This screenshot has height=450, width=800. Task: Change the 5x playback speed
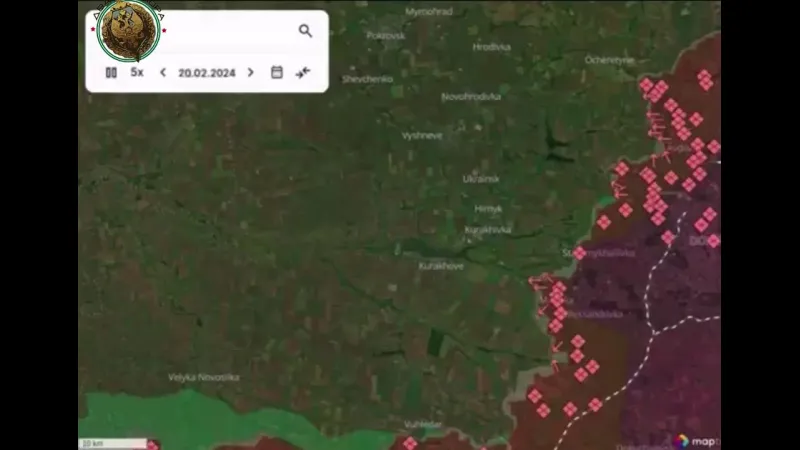(137, 72)
